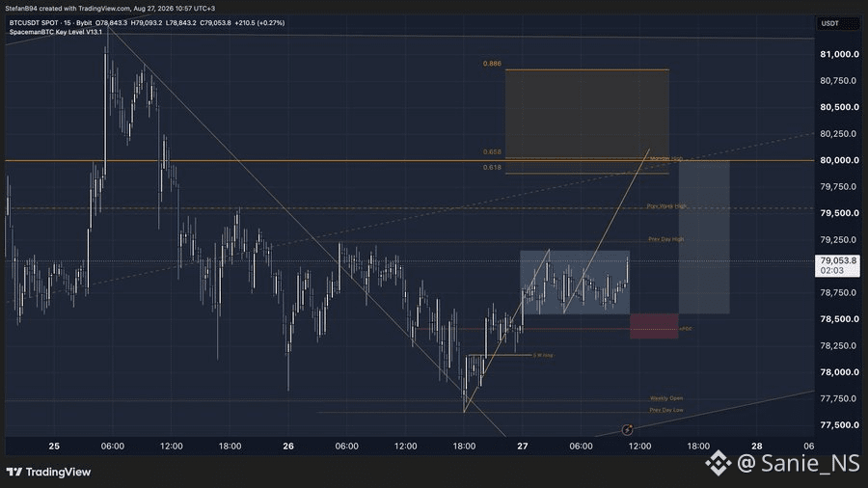Viewport: 868px width, 488px height.
Task: Click the 25 date label on time axis
Action: [x=54, y=446]
